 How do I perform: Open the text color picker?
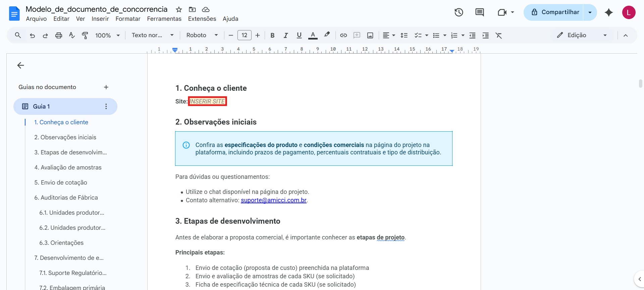[313, 35]
